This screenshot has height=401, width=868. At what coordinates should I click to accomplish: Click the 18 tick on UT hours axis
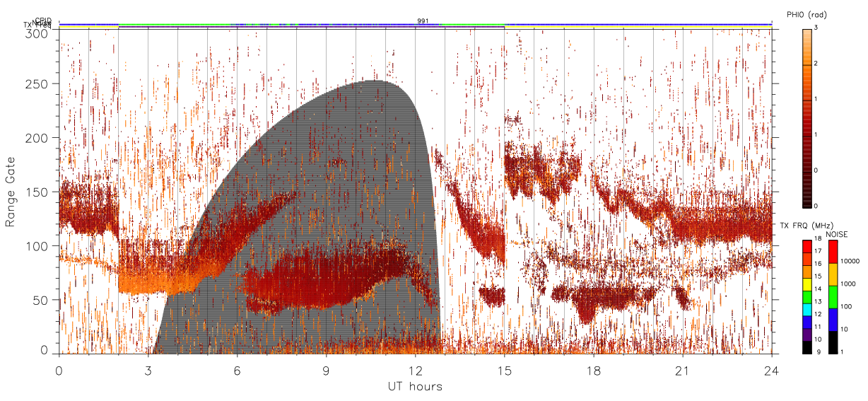click(594, 371)
